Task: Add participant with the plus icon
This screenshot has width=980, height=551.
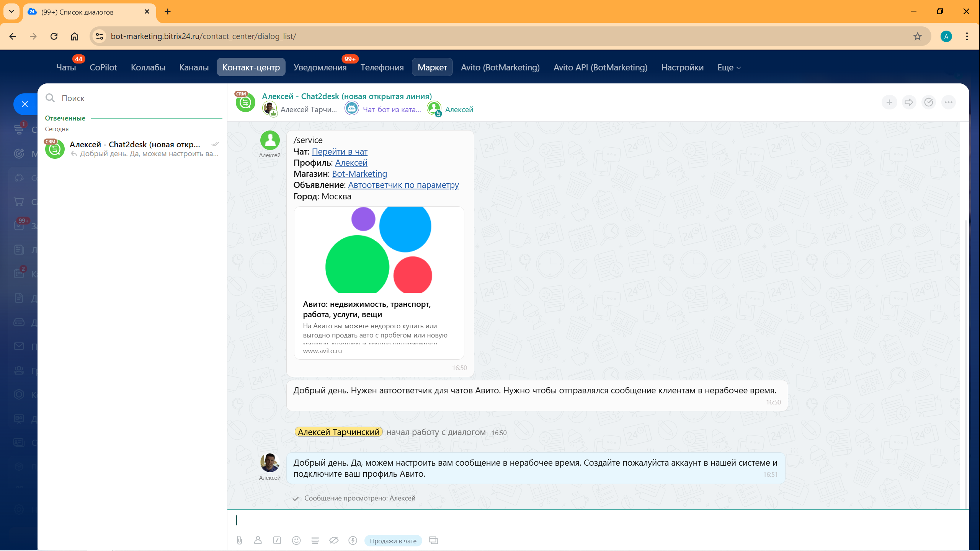Action: pyautogui.click(x=889, y=102)
